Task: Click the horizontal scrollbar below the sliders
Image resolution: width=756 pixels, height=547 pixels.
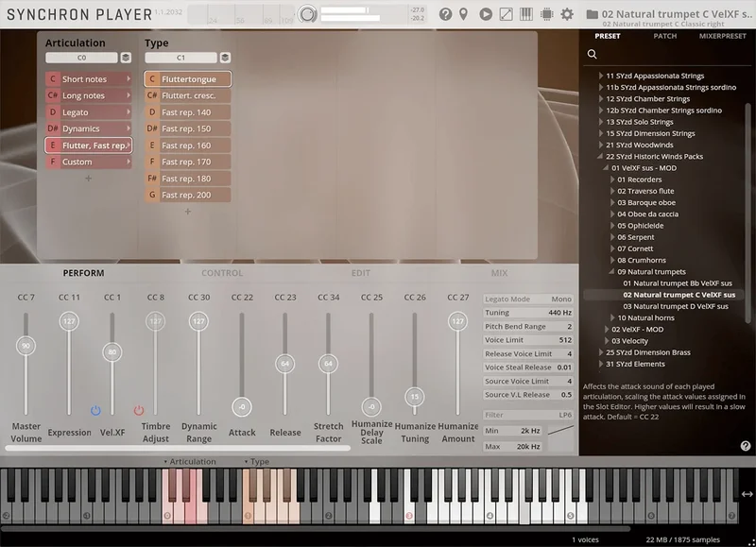Action: pyautogui.click(x=178, y=448)
